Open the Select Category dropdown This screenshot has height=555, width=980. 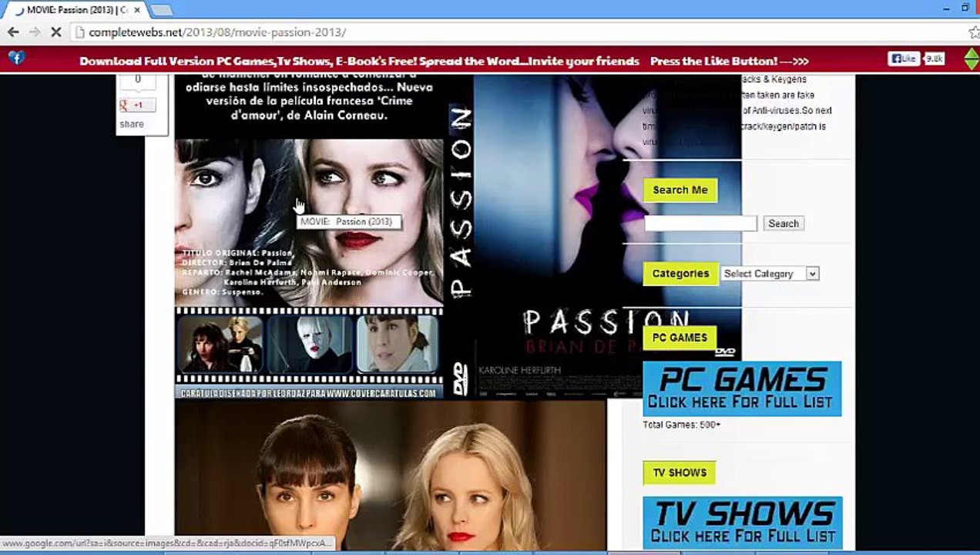pos(769,274)
